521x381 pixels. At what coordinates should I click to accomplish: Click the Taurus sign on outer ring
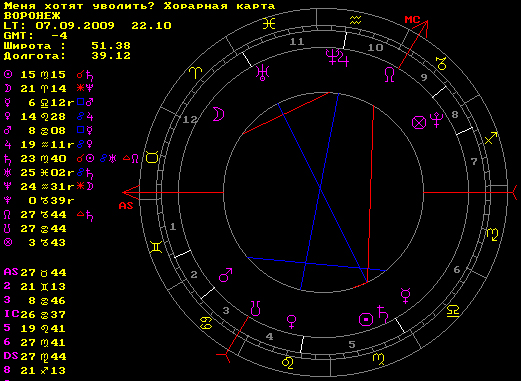click(152, 157)
